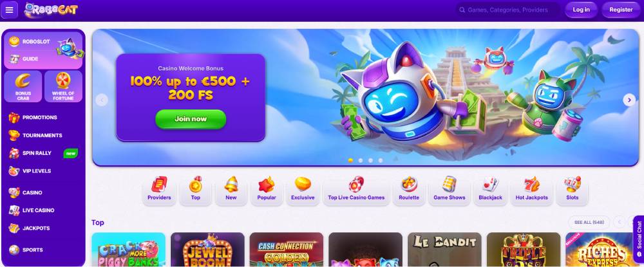This screenshot has height=267, width=644.
Task: Go to the second banner slide dot
Action: (361, 160)
